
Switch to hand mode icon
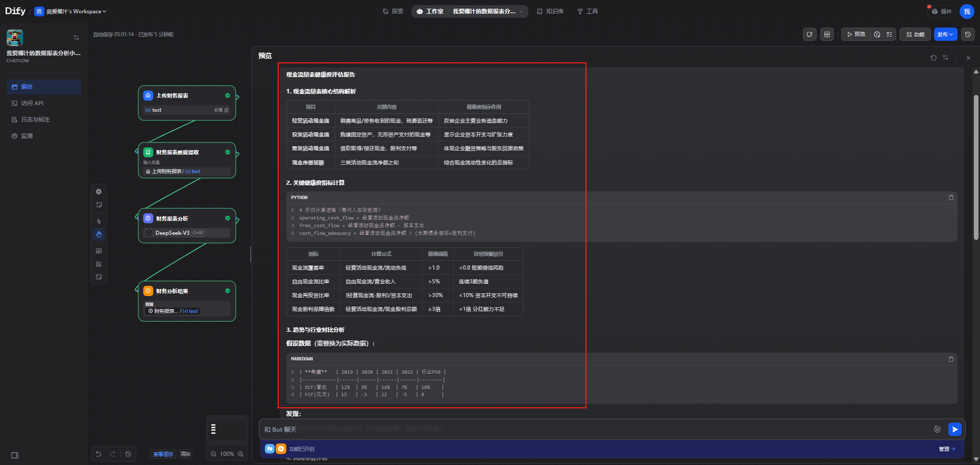(x=99, y=234)
